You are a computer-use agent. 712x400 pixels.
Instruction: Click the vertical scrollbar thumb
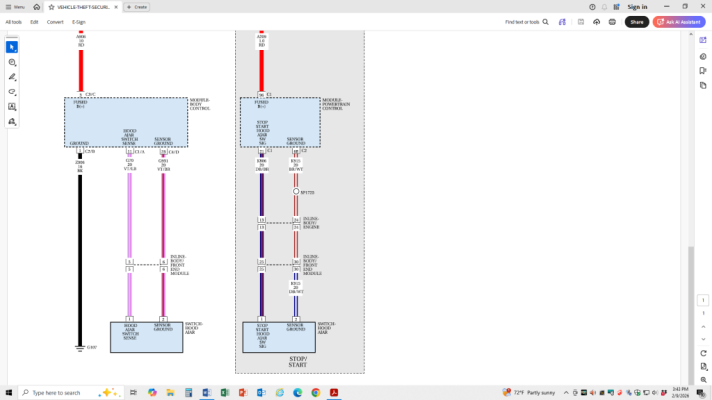(691, 315)
